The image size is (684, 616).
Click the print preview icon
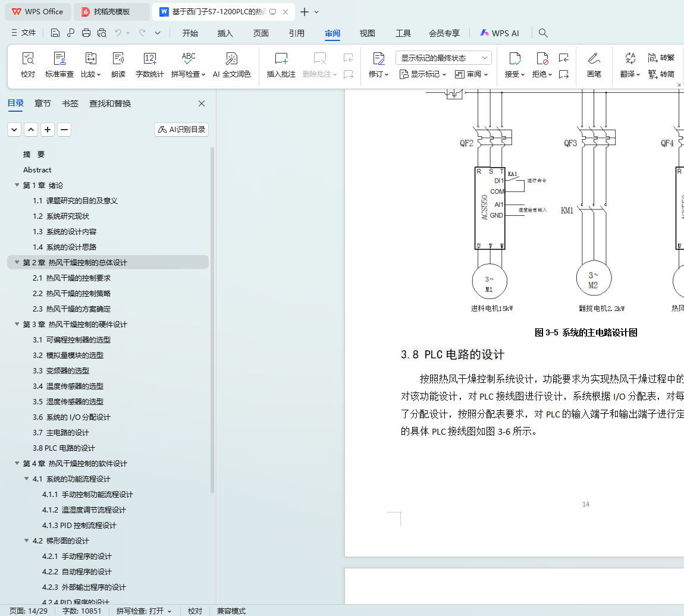click(x=102, y=33)
